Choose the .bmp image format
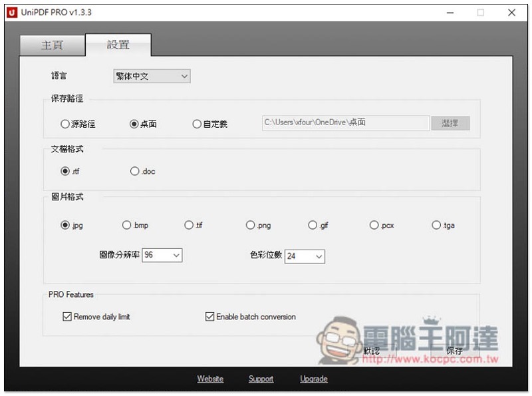Image resolution: width=532 pixels, height=396 pixels. (135, 225)
